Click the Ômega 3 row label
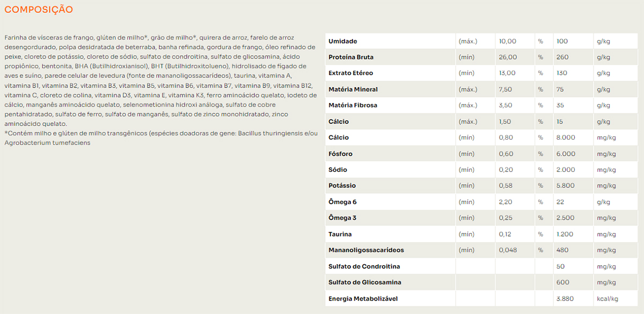The image size is (644, 314). 342,218
